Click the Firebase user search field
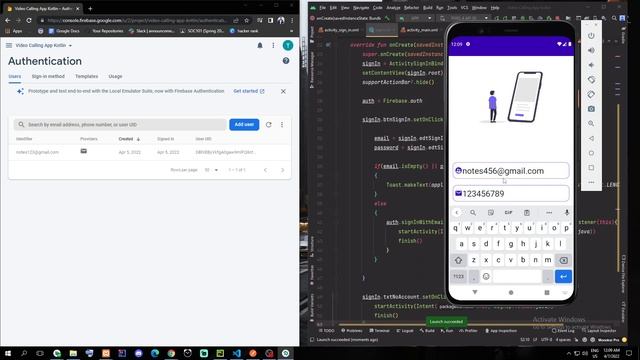 coord(120,124)
